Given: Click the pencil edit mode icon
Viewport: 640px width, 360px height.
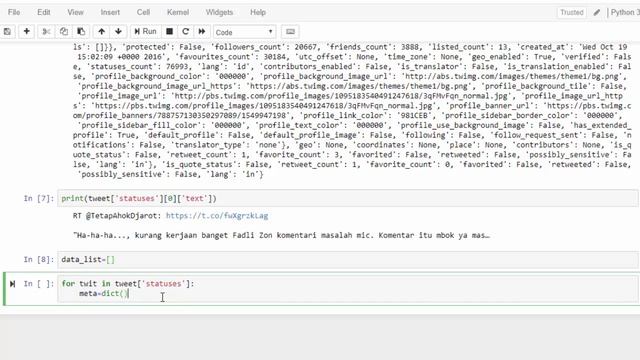Looking at the screenshot, I should pyautogui.click(x=597, y=12).
